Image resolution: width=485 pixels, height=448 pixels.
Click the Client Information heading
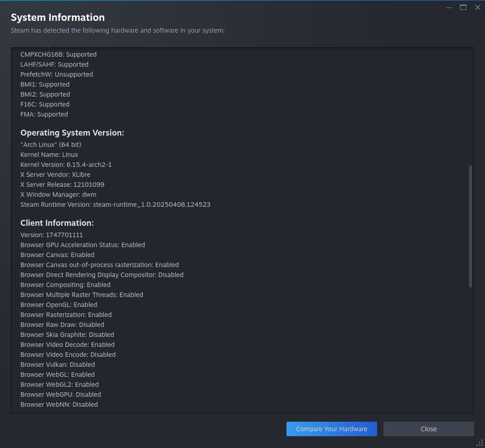pos(57,223)
